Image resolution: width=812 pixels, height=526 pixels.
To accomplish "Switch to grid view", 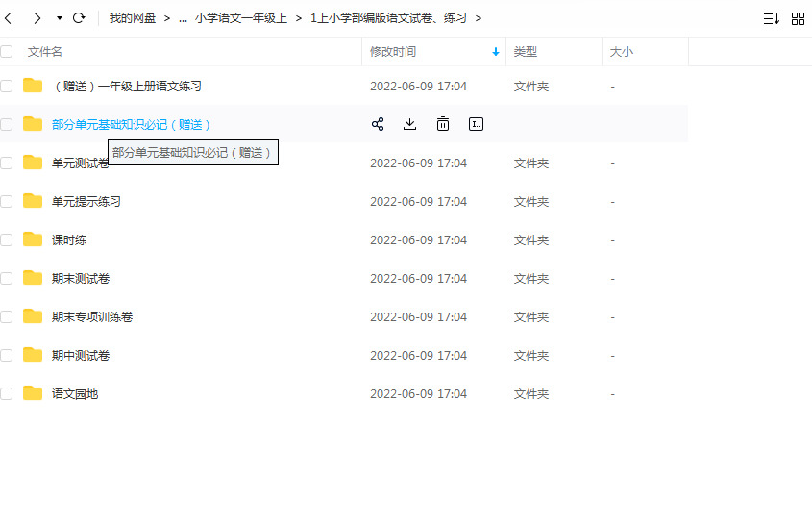I will coord(798,19).
